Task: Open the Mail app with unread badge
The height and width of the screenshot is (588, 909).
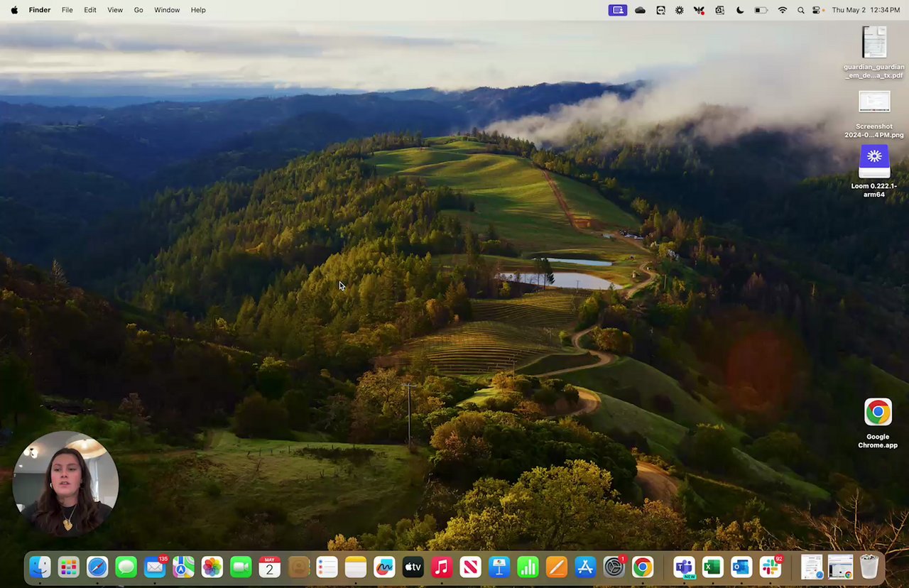Action: pyautogui.click(x=155, y=567)
